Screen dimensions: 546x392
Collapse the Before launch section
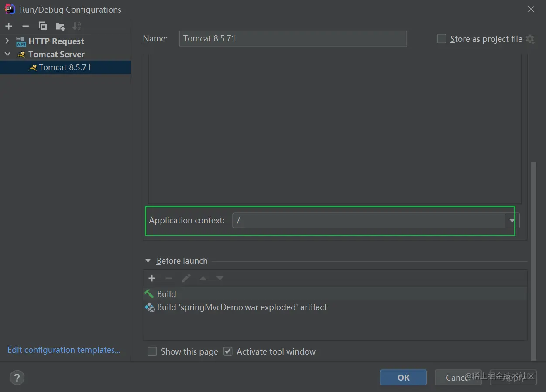[x=148, y=261]
